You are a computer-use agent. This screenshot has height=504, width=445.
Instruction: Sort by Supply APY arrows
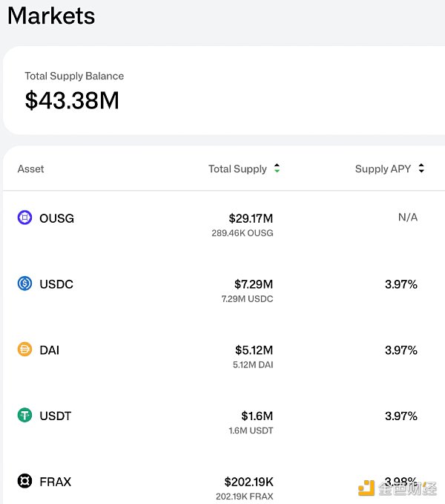[x=421, y=169]
